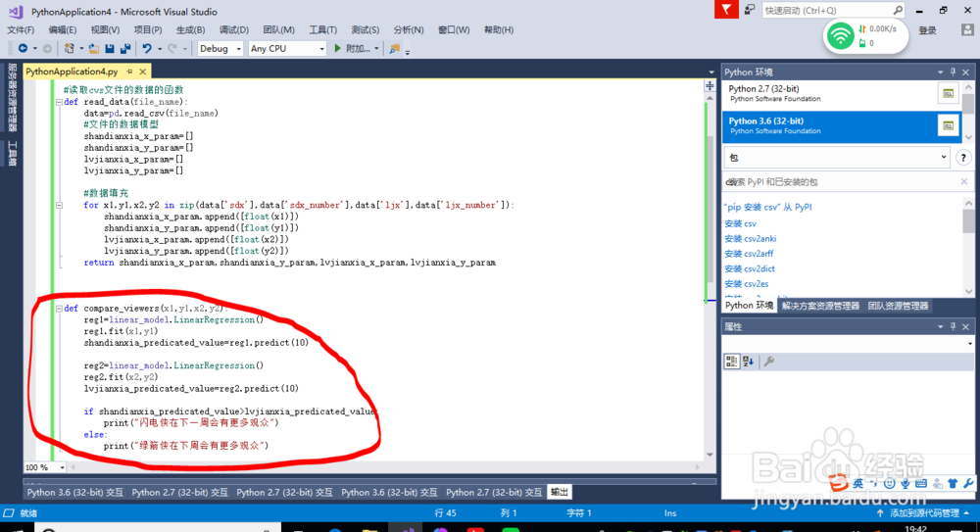Toggle pin on PythonApplication4.py tab
This screenshot has height=532, width=980.
click(x=129, y=72)
